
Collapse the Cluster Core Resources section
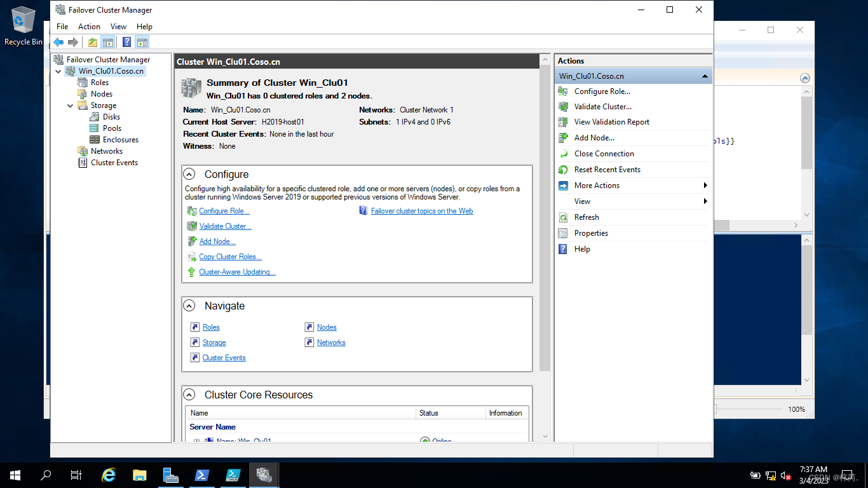click(x=189, y=395)
